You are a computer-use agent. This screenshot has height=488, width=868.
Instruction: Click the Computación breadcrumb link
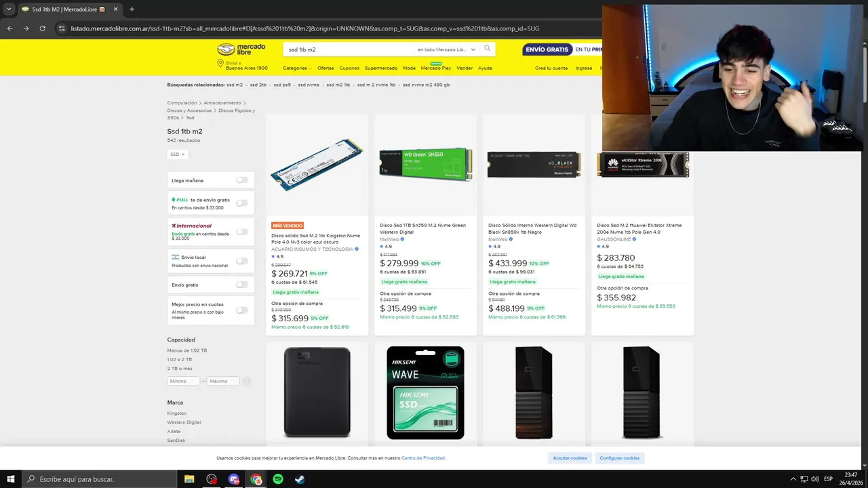click(182, 103)
